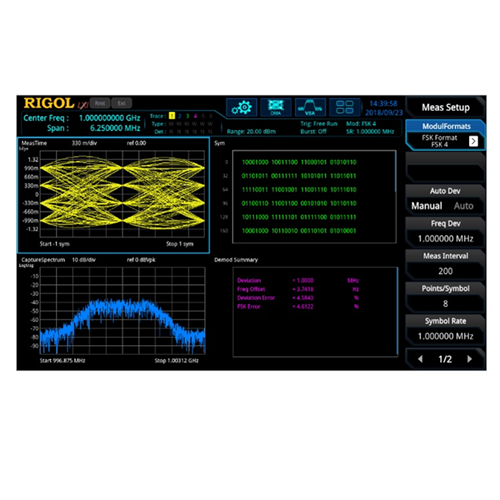The image size is (500, 500).
Task: Open the Meas Setup menu header
Action: point(445,107)
